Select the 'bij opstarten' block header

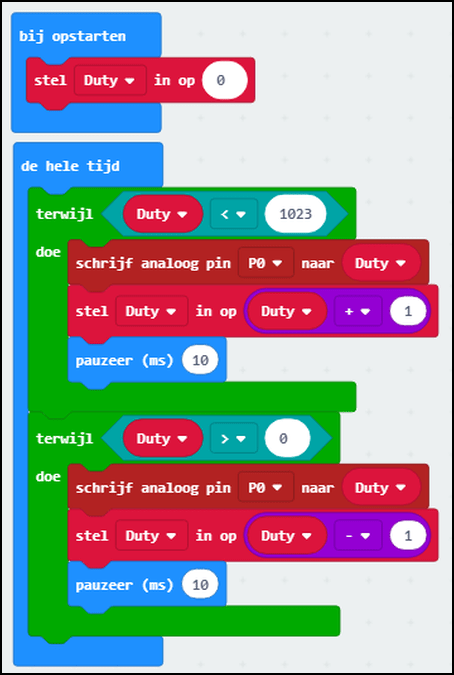point(72,36)
